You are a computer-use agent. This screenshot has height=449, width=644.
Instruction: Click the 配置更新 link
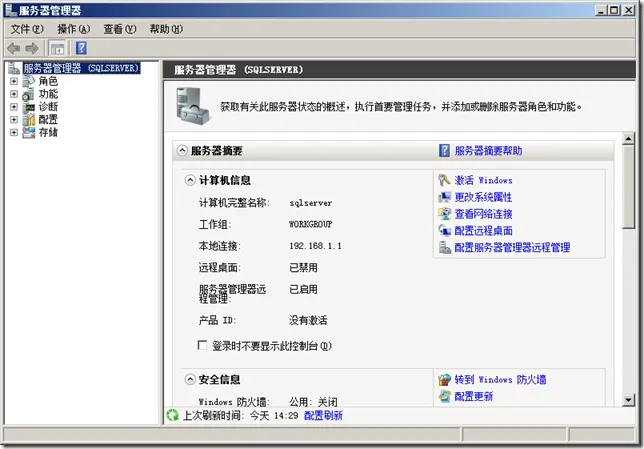point(474,396)
